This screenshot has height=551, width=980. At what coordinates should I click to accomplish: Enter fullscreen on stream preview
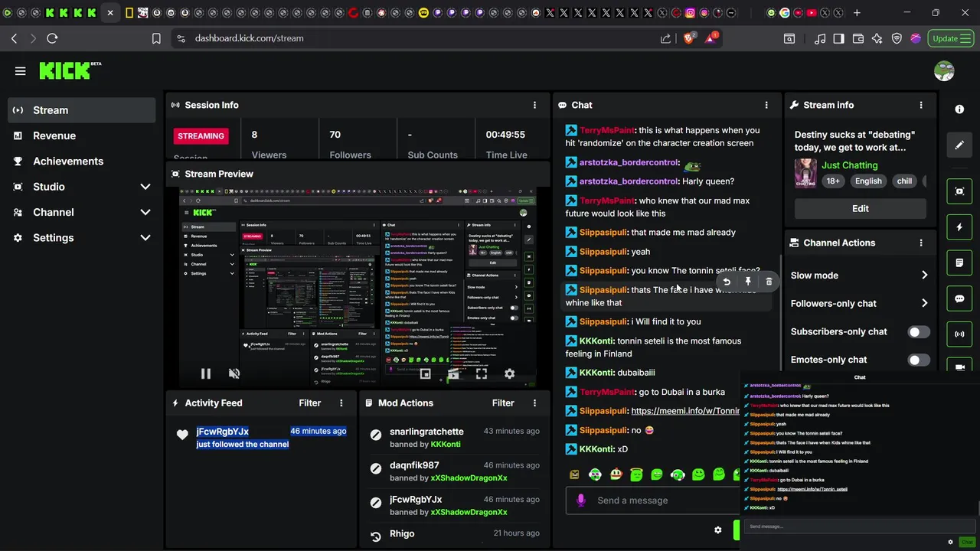(481, 374)
